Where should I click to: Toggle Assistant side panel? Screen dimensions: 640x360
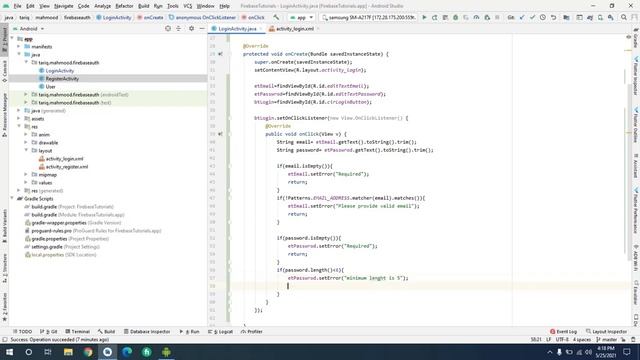(636, 166)
